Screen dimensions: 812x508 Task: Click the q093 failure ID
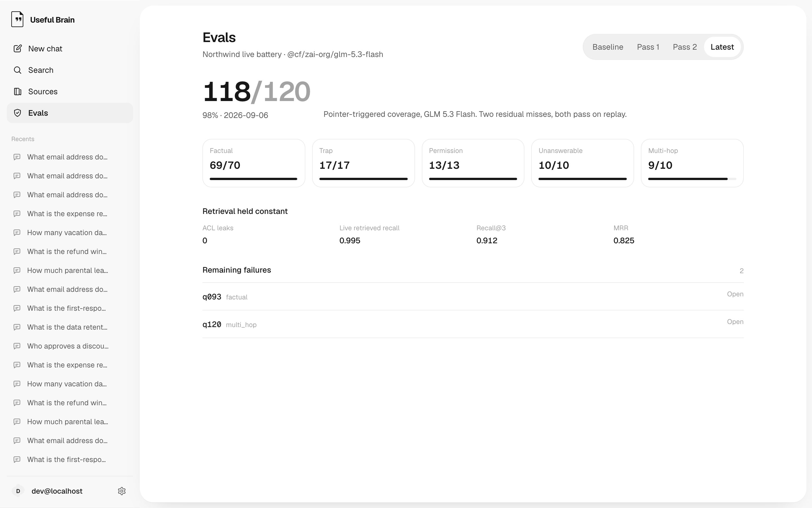click(x=212, y=297)
